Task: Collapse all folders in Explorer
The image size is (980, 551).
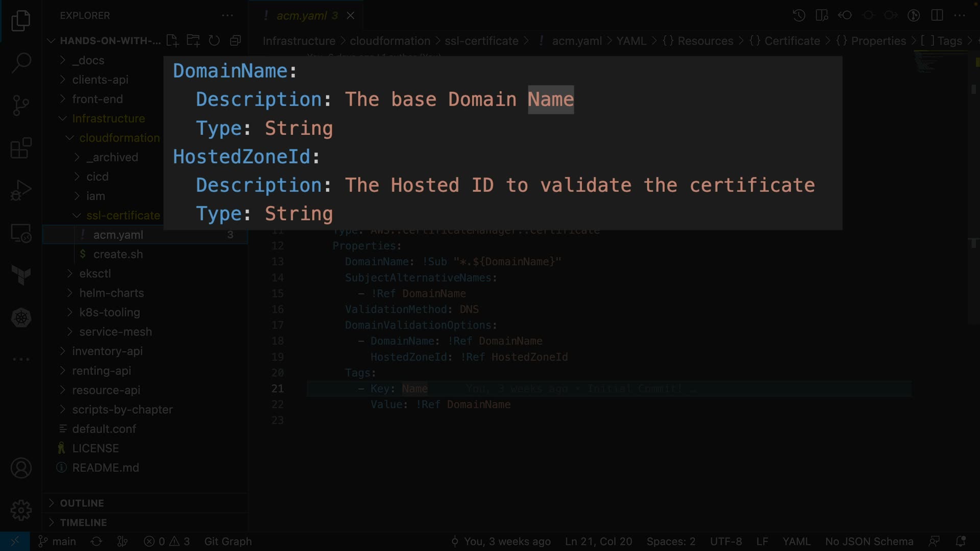Action: [x=235, y=41]
